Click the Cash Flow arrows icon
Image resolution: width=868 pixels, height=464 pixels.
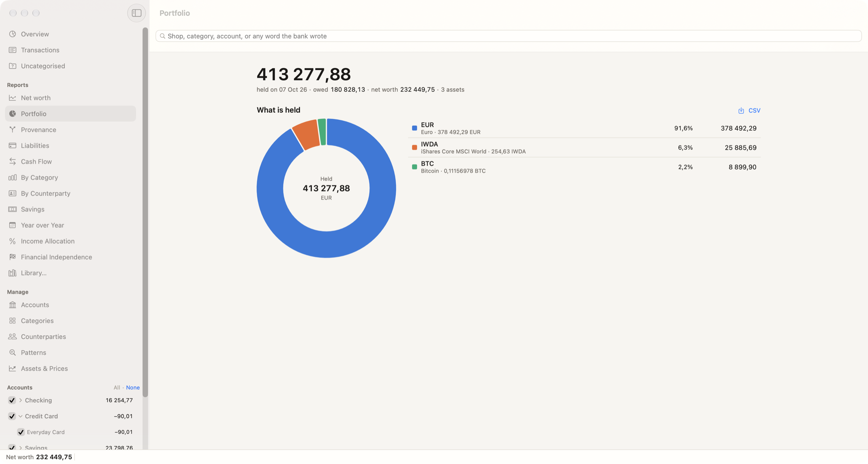click(13, 162)
